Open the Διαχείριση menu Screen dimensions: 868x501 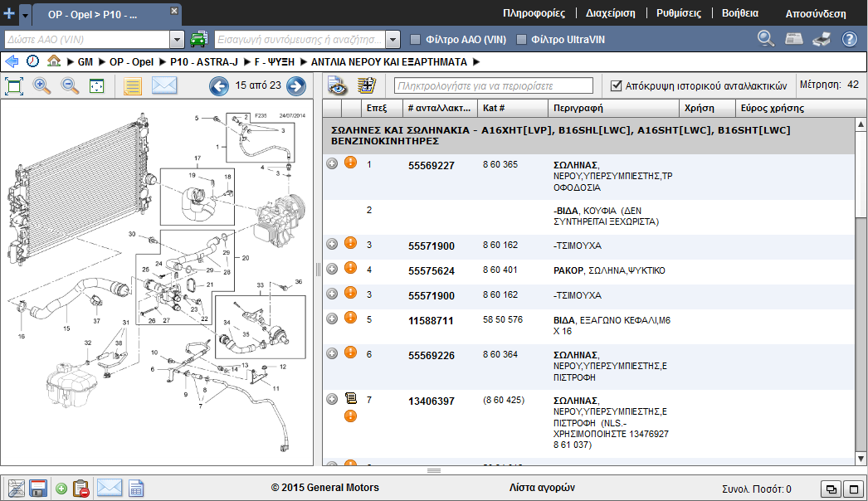(x=611, y=13)
